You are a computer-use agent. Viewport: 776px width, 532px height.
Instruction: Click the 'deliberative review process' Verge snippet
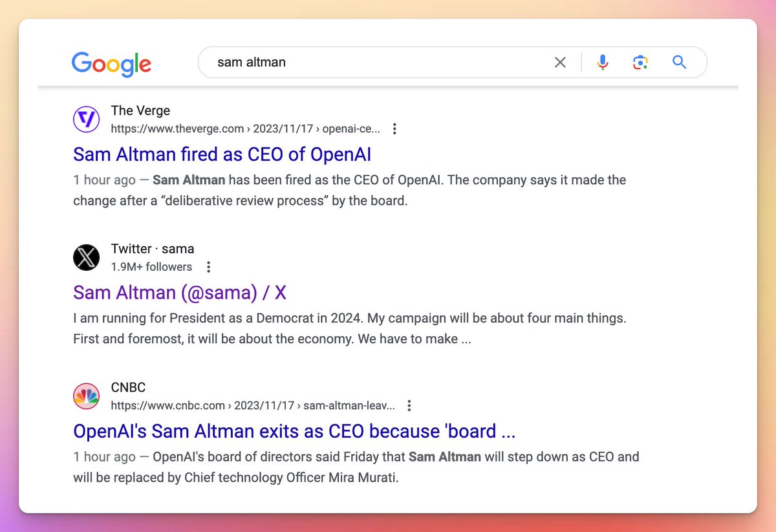click(350, 190)
